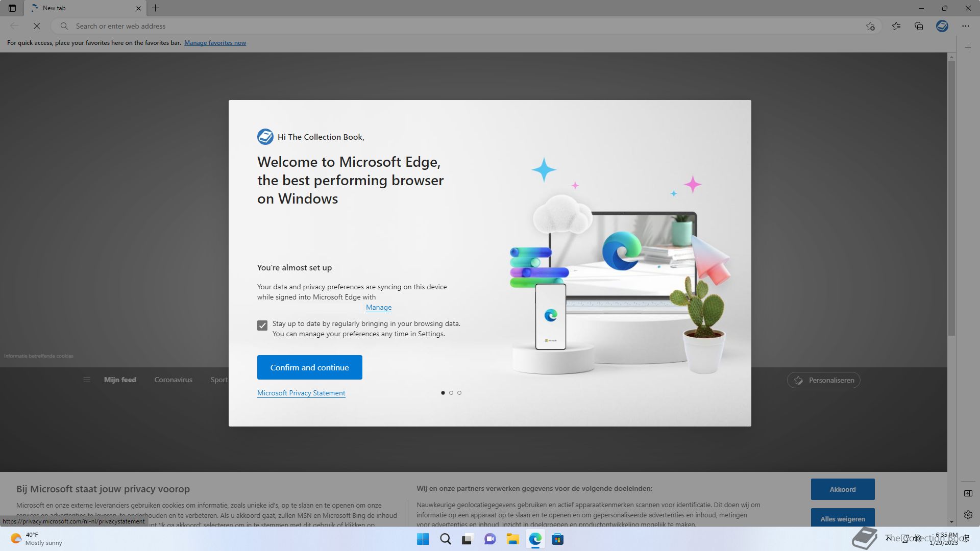The image size is (980, 551).
Task: Click the page vertical scrollbar
Action: [951, 199]
